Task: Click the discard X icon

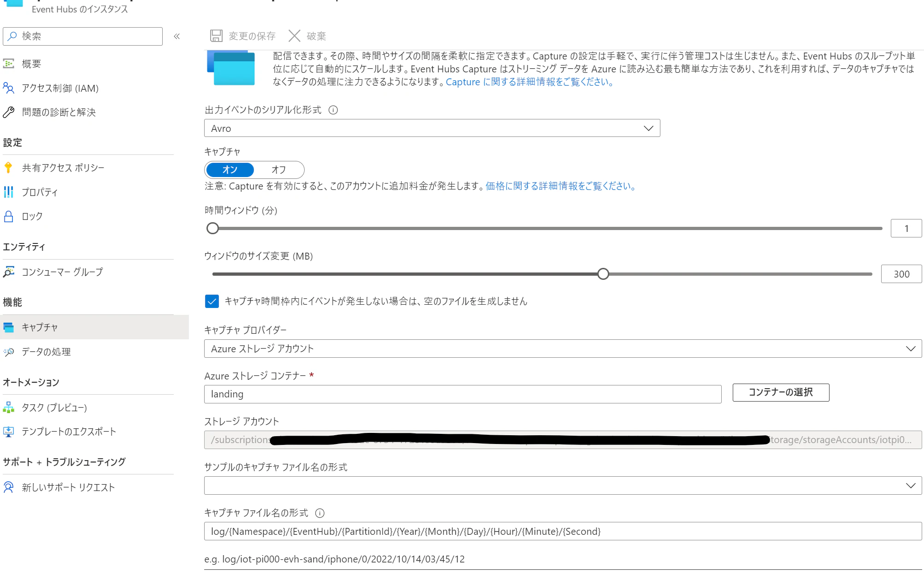Action: pyautogui.click(x=294, y=36)
